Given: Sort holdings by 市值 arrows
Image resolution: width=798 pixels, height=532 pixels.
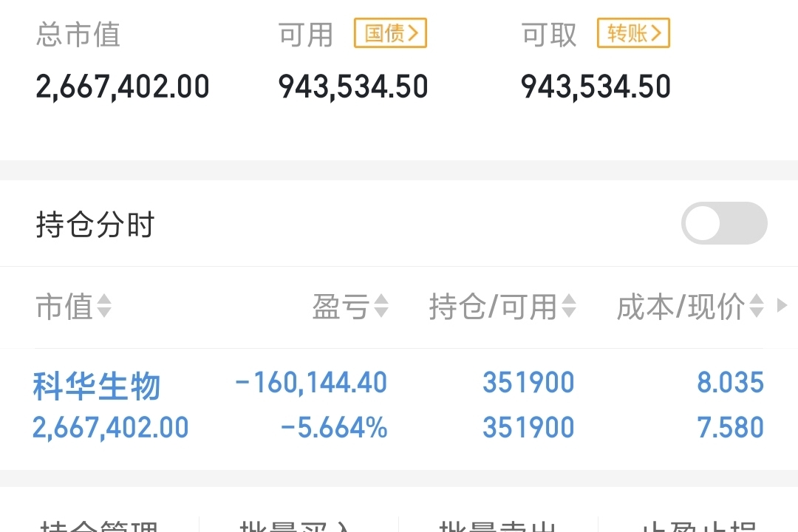Looking at the screenshot, I should pyautogui.click(x=104, y=306).
